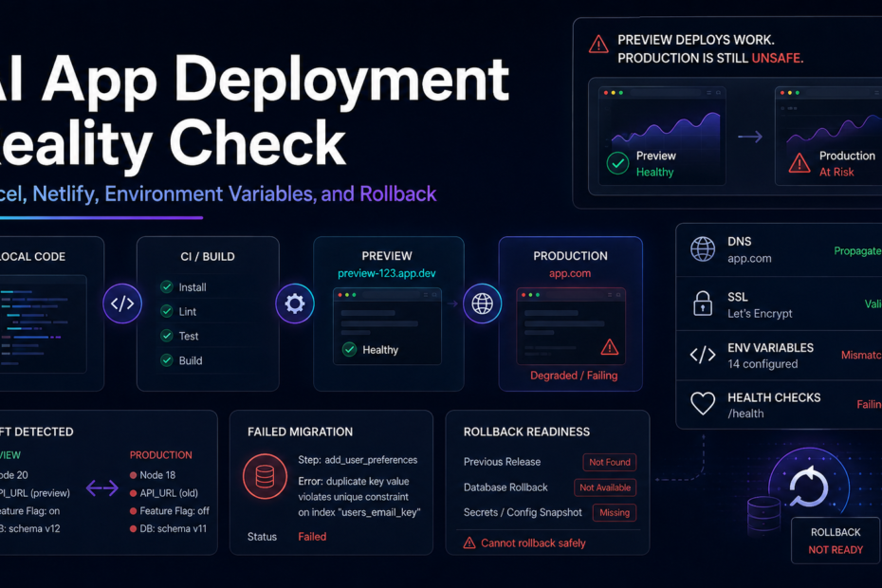
Task: Click red warning triangle beside Production At Risk
Action: pos(799,164)
